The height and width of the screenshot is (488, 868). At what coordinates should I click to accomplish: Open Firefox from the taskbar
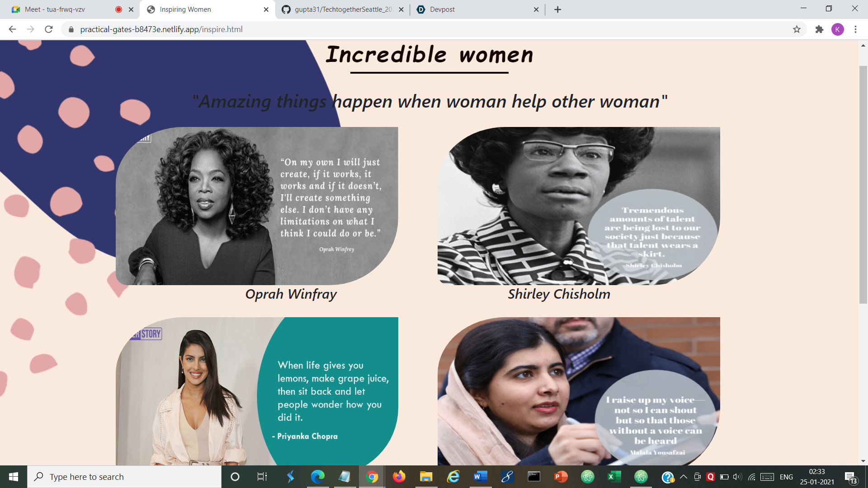click(x=399, y=477)
